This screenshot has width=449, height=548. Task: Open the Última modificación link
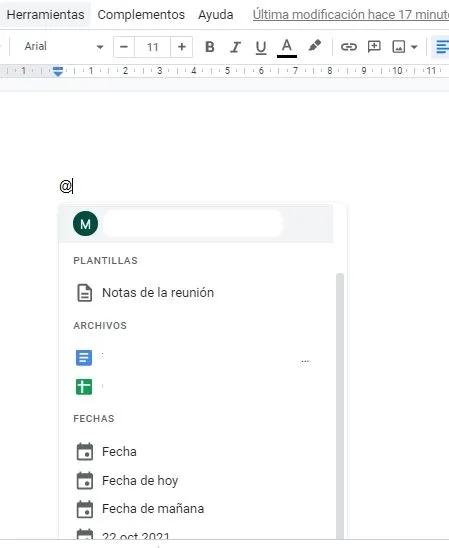coord(351,15)
